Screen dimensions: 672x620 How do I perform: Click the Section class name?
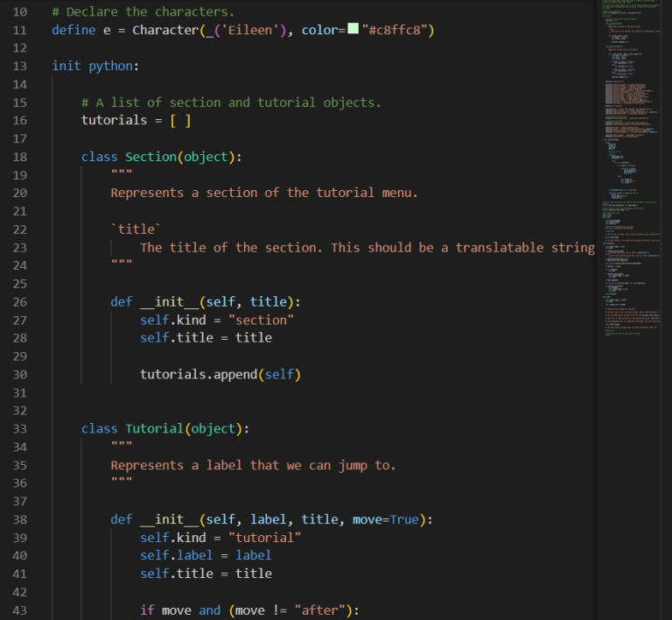click(150, 157)
